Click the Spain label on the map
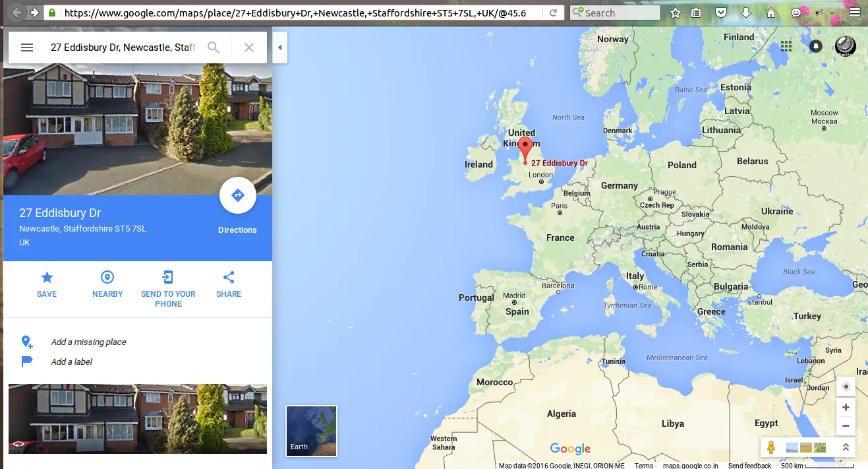 tap(517, 311)
